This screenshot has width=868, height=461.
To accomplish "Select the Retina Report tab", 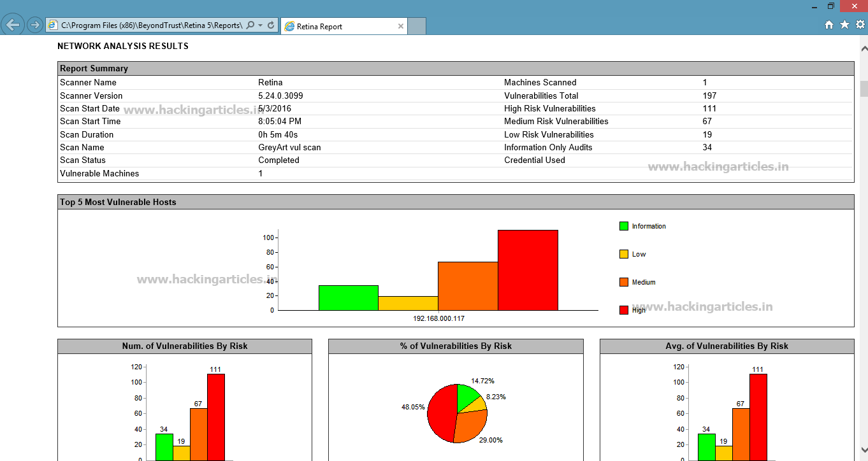I will pyautogui.click(x=343, y=26).
